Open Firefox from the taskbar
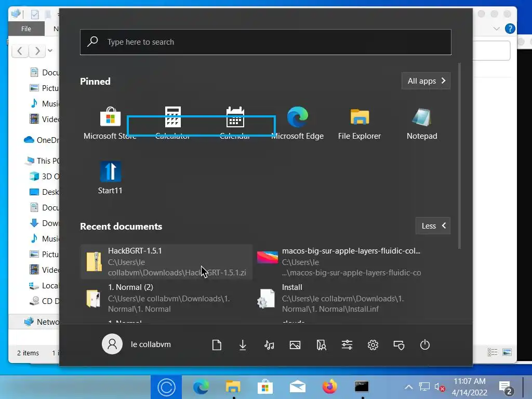The width and height of the screenshot is (532, 399). click(329, 387)
